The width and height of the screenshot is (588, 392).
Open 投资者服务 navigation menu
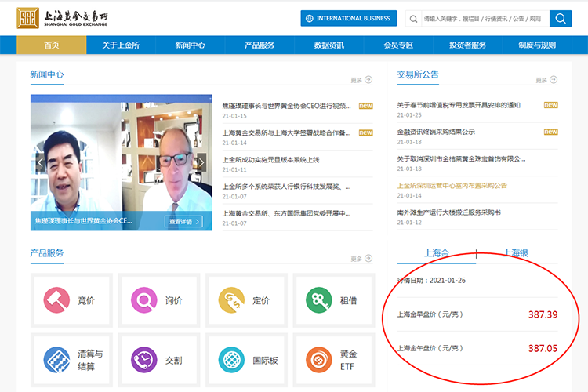pos(467,45)
